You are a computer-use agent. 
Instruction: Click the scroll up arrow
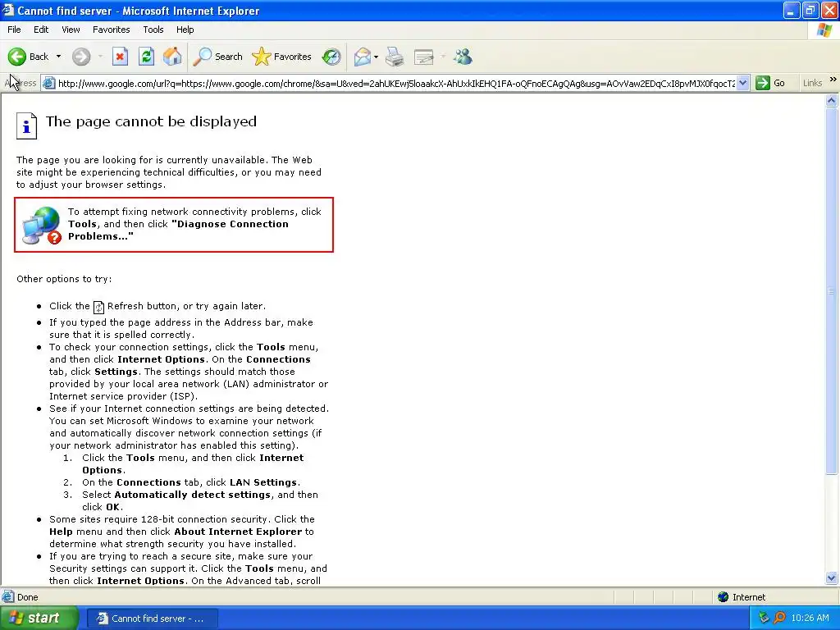click(x=832, y=100)
